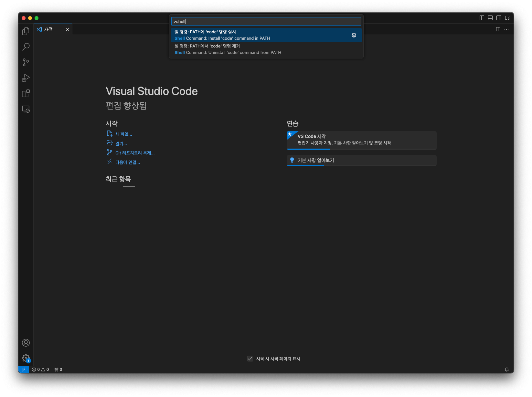Open notifications bell in status bar
The height and width of the screenshot is (397, 532).
(x=507, y=370)
